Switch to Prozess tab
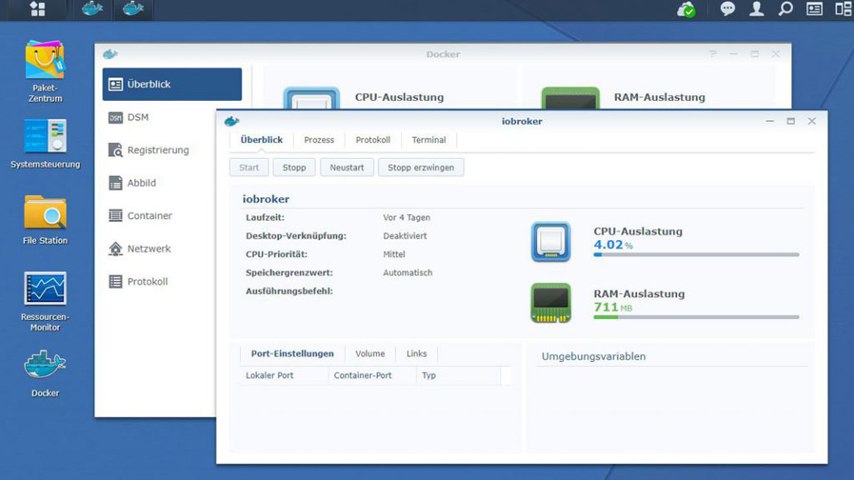The image size is (854, 480). (319, 140)
